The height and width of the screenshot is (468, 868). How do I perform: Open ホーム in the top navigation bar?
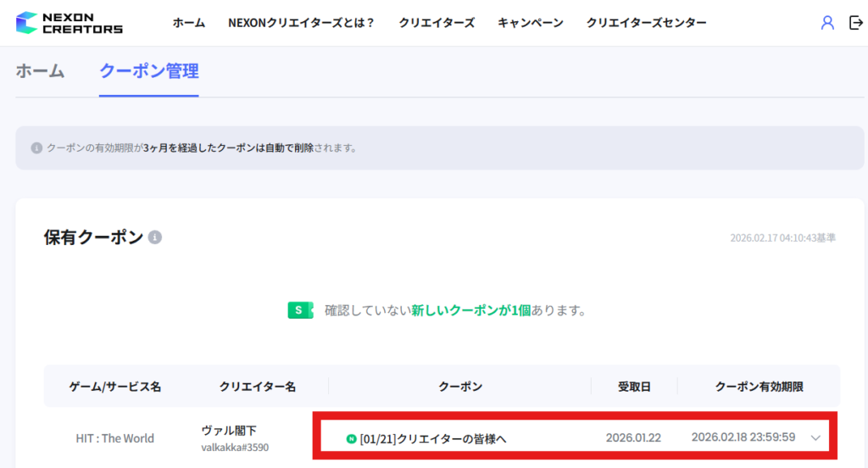click(189, 23)
